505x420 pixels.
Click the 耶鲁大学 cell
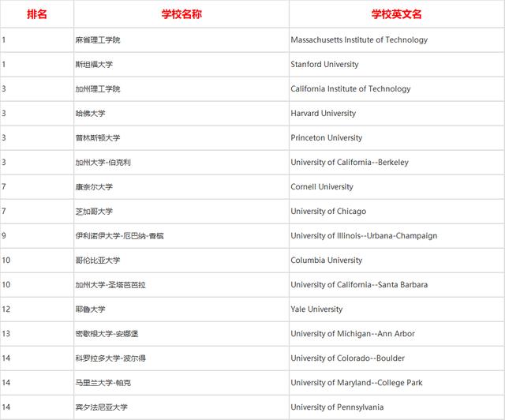181,309
